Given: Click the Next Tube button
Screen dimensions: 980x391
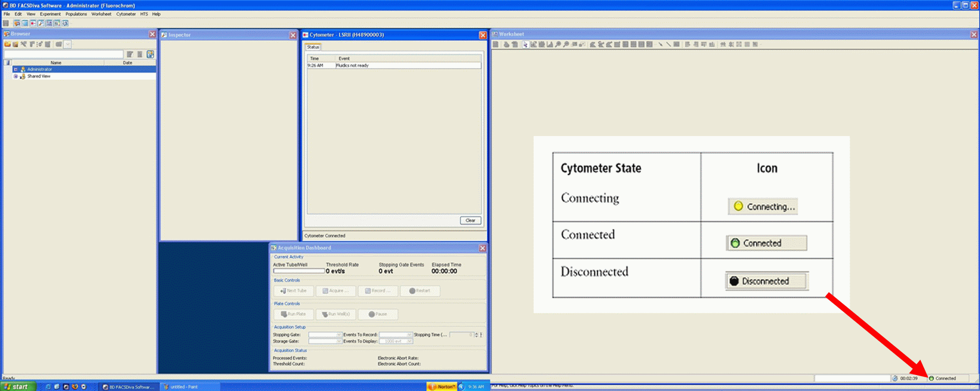Looking at the screenshot, I should point(293,291).
